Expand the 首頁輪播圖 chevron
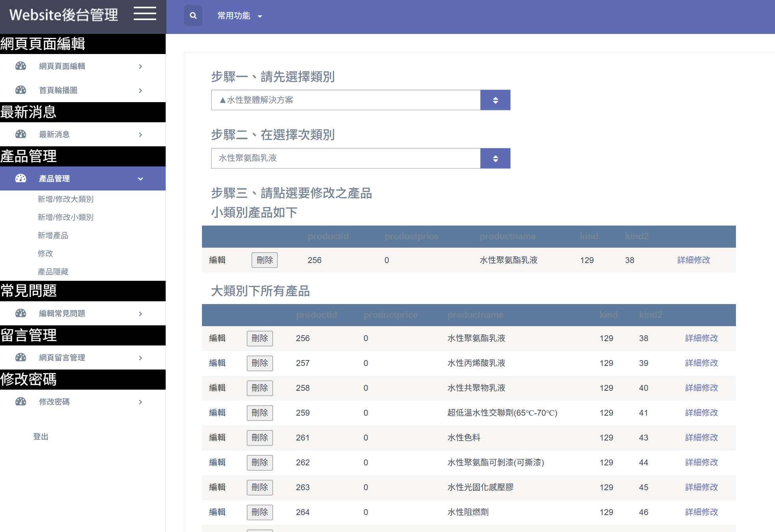 pyautogui.click(x=140, y=90)
